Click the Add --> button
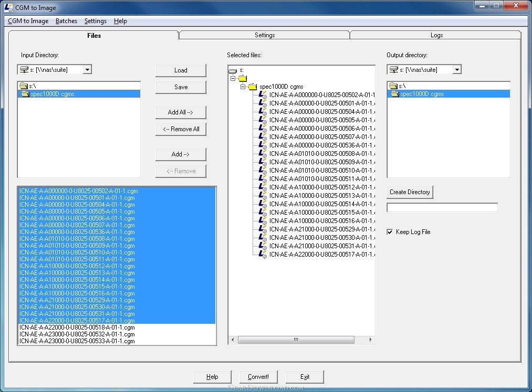Screen dimensions: 532x392 click(x=181, y=154)
